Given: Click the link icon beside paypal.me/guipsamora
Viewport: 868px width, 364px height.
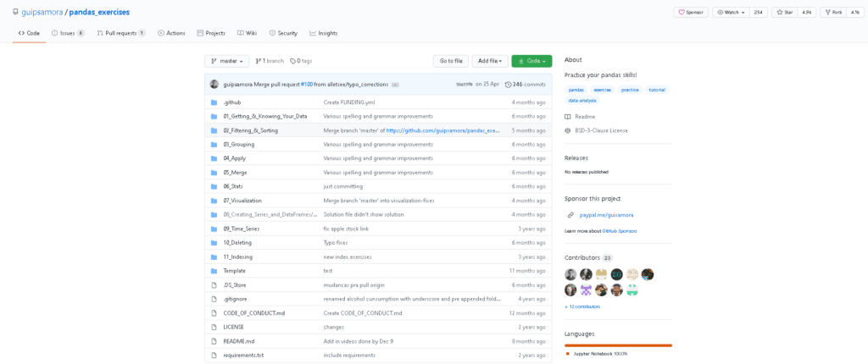Looking at the screenshot, I should coord(570,215).
